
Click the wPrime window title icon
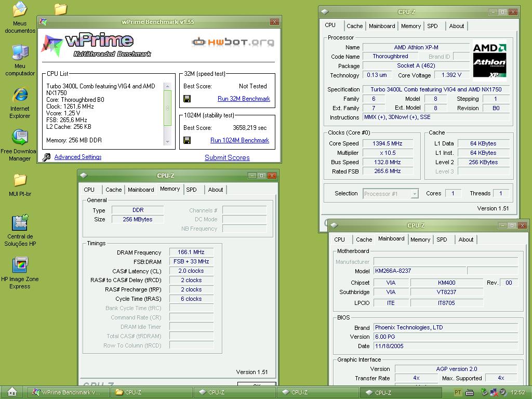click(43, 22)
